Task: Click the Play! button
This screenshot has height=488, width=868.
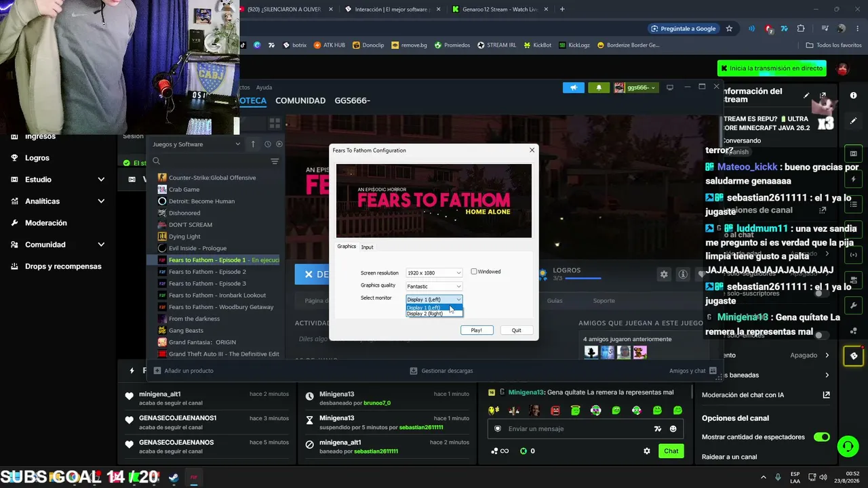Action: [477, 330]
